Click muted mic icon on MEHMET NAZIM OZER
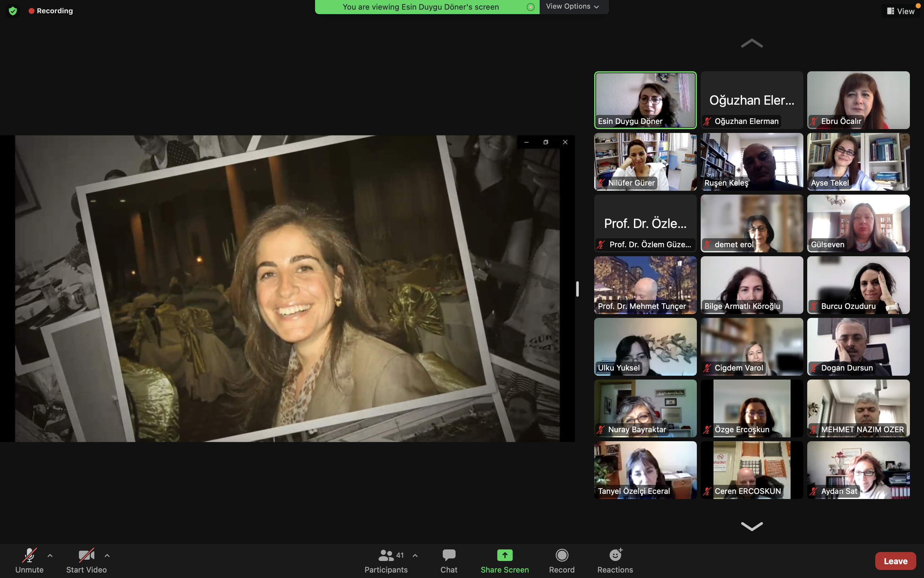924x578 pixels. [x=814, y=430]
